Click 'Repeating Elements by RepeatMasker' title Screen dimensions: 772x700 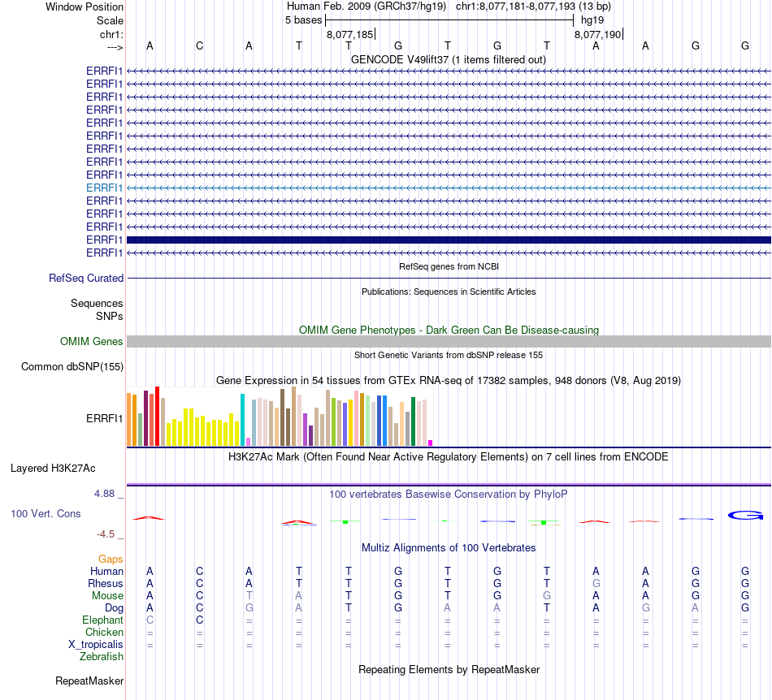pyautogui.click(x=449, y=669)
